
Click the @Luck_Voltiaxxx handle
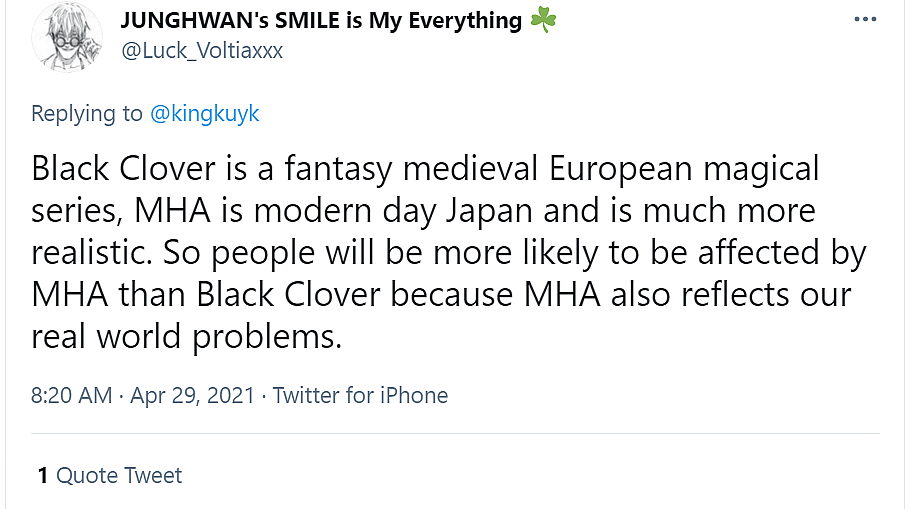click(x=202, y=50)
